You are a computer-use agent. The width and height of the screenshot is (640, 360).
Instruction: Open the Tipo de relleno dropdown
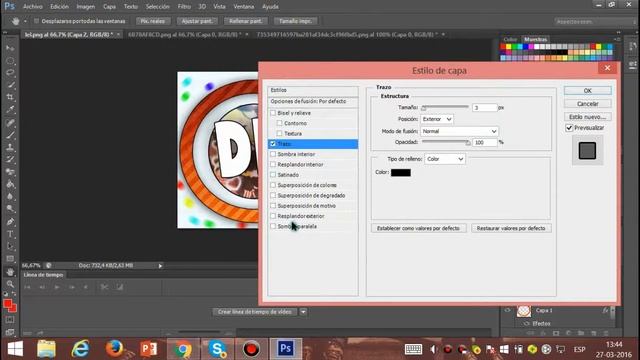(x=445, y=159)
